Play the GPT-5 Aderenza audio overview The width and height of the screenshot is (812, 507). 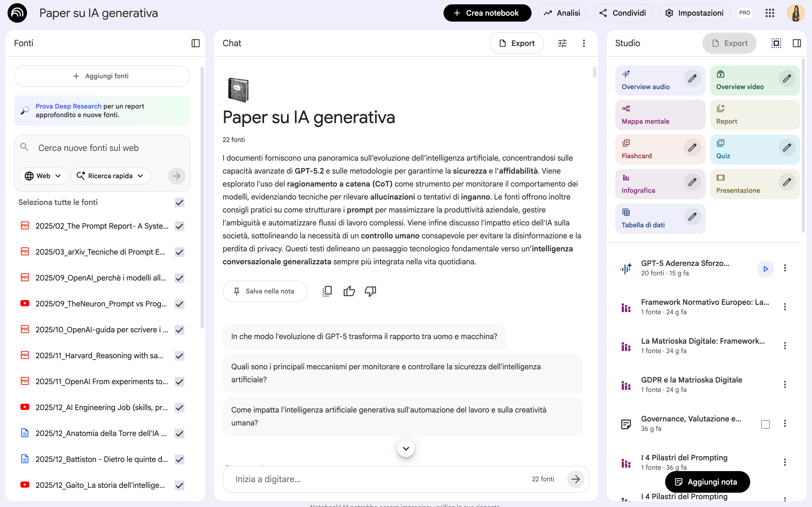tap(765, 269)
